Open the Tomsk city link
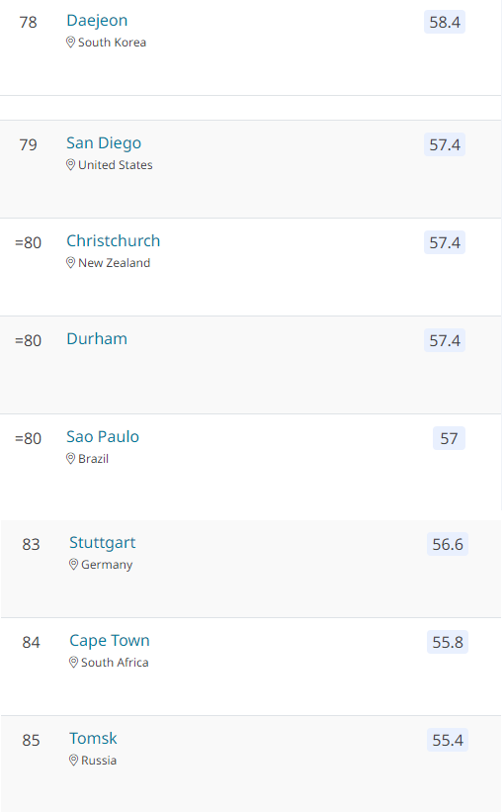The width and height of the screenshot is (504, 812). 93,738
